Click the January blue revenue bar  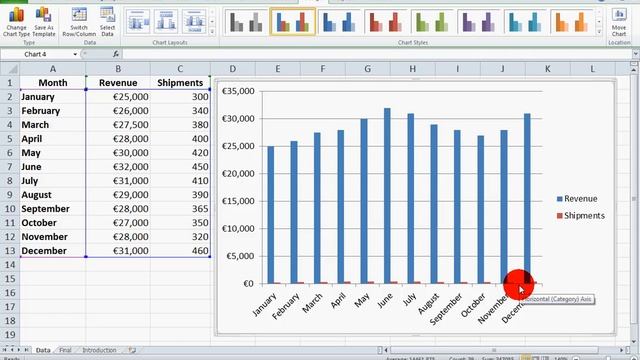(x=271, y=215)
